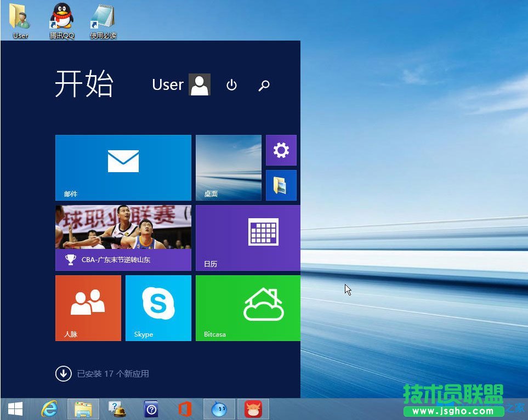
Task: Open Start screen search
Action: tap(264, 86)
